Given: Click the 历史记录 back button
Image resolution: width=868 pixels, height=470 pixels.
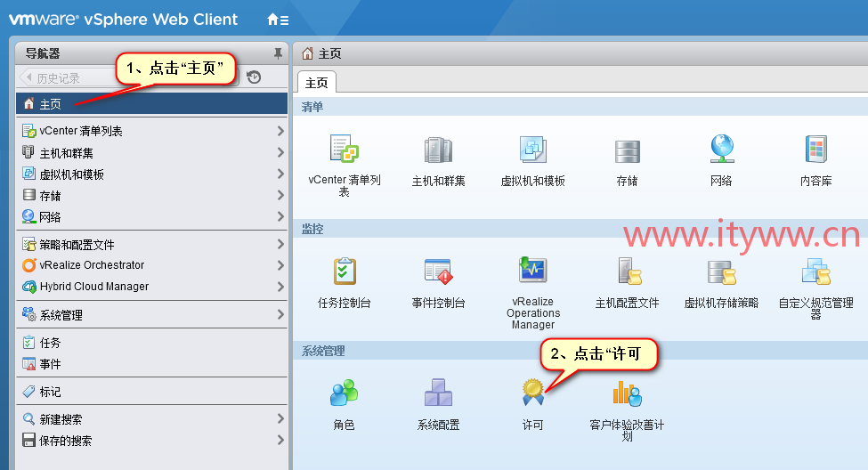Looking at the screenshot, I should [x=67, y=77].
